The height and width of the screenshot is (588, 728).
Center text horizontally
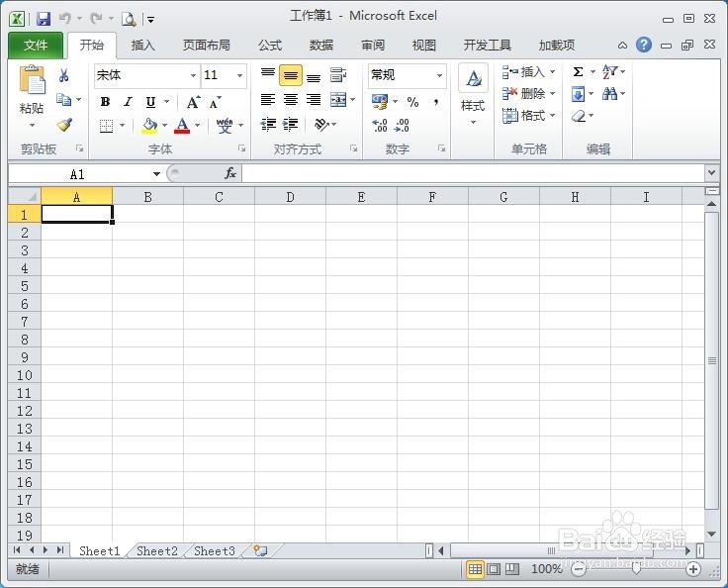coord(291,99)
